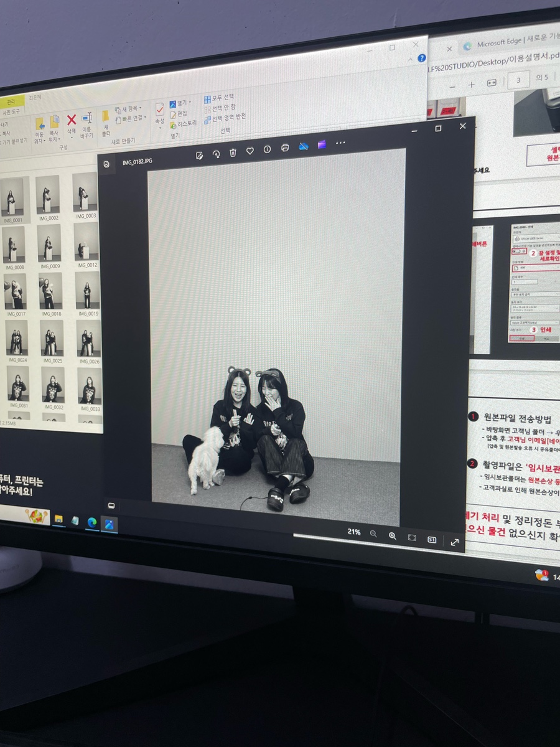Image resolution: width=560 pixels, height=747 pixels.
Task: Select the IMG_0026 thumbnail in Explorer
Action: coord(90,341)
